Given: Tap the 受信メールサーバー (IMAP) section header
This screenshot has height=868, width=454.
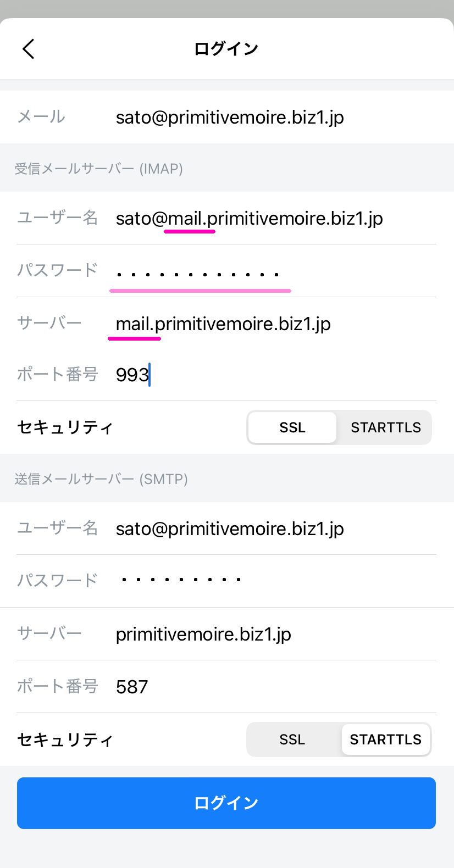Looking at the screenshot, I should click(x=99, y=169).
